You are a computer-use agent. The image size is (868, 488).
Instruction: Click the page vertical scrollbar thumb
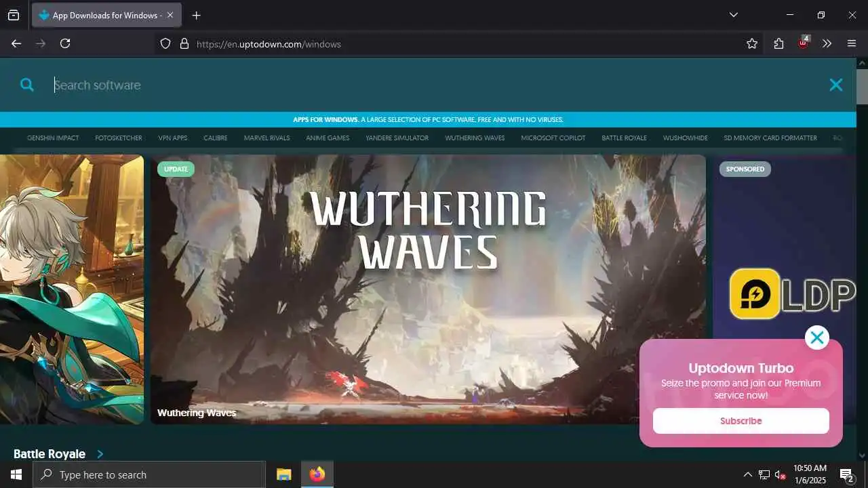click(x=862, y=87)
